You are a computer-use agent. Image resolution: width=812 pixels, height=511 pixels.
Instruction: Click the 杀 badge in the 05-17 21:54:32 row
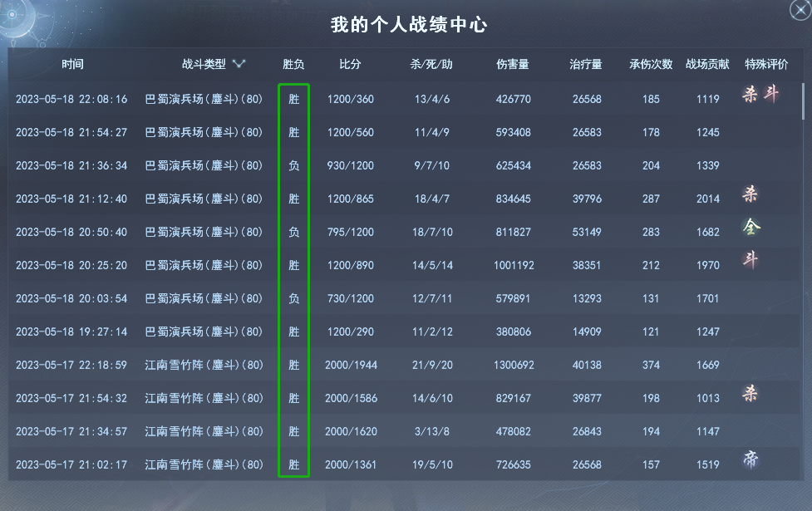point(750,394)
